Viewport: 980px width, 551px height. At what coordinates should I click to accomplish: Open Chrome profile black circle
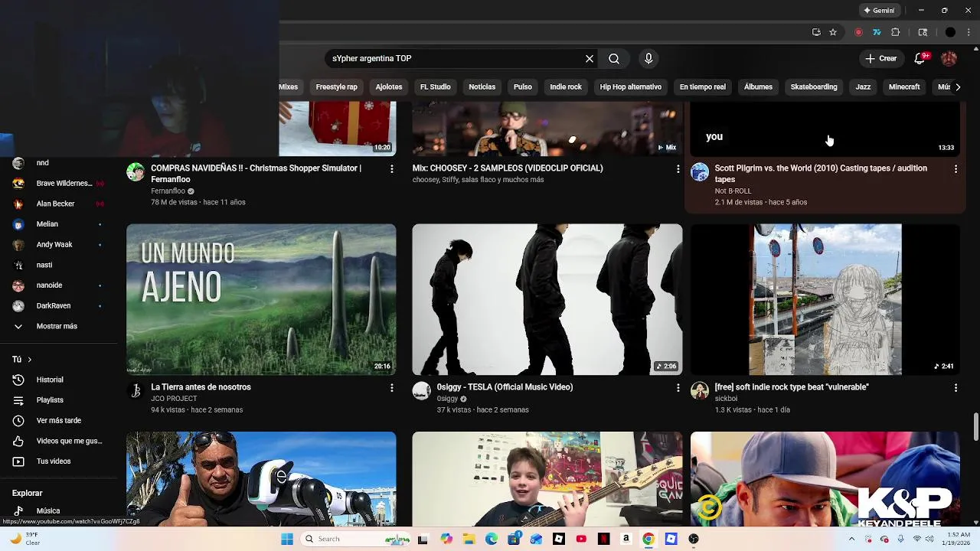950,32
